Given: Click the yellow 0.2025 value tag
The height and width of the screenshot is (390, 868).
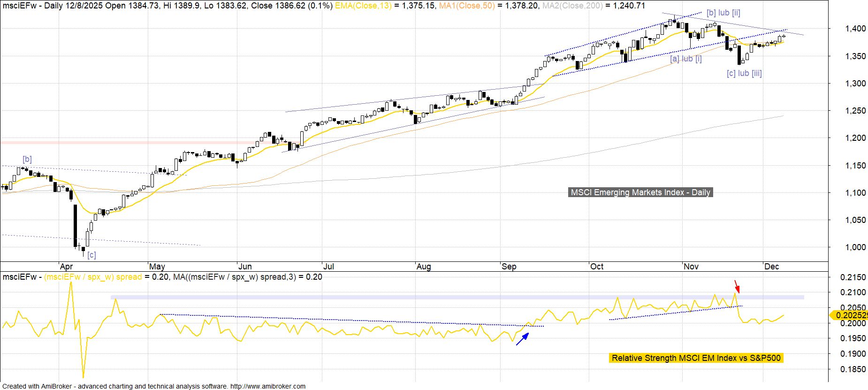Looking at the screenshot, I should 849,315.
